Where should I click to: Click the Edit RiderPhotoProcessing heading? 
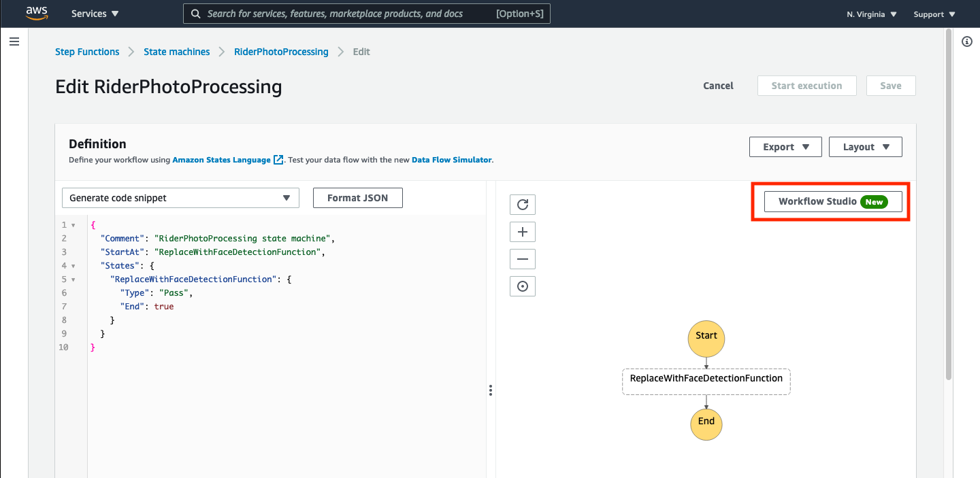click(169, 87)
